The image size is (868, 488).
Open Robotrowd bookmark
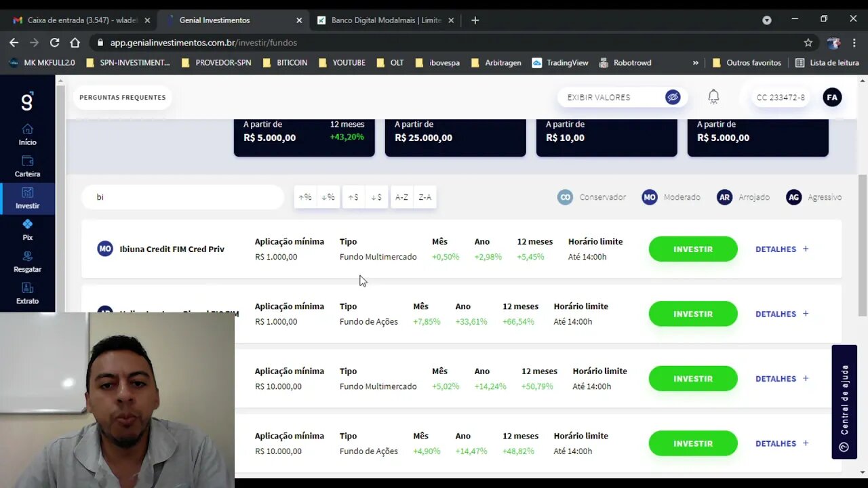(x=625, y=62)
